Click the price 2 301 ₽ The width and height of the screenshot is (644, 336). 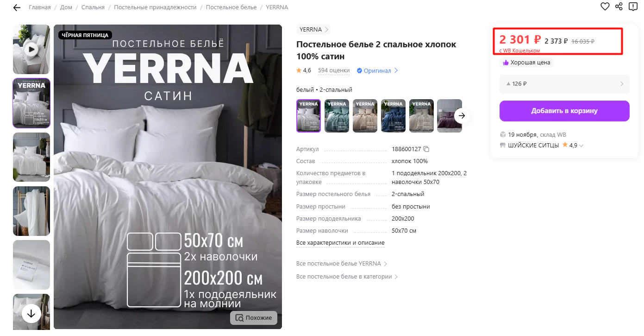click(520, 40)
